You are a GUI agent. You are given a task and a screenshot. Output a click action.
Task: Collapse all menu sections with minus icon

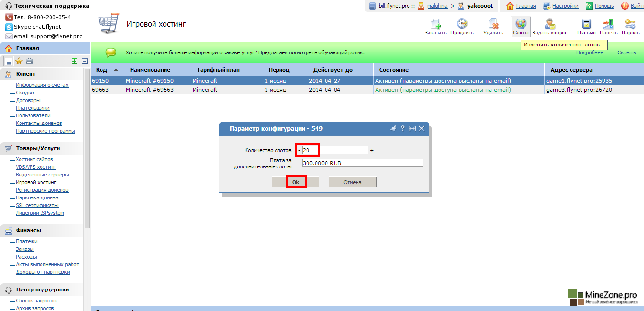coord(85,61)
